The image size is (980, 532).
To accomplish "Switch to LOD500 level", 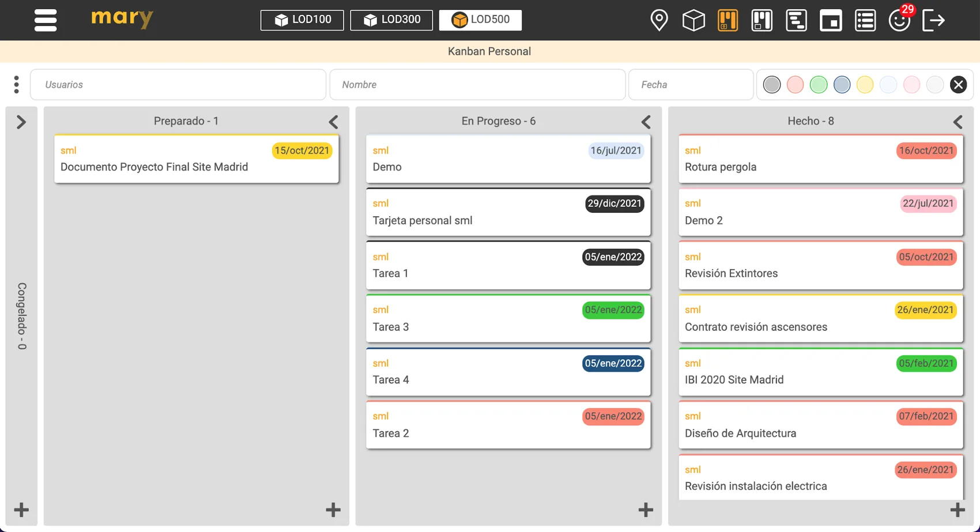I will tap(480, 20).
